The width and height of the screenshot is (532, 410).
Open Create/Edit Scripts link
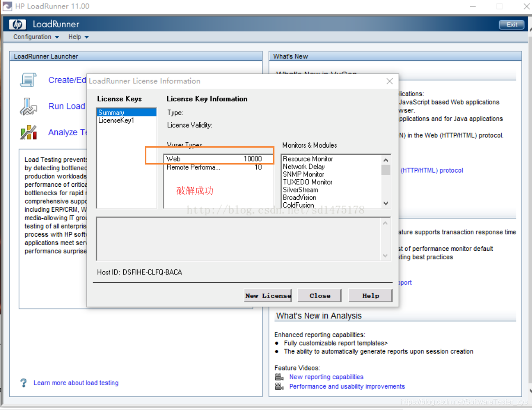pyautogui.click(x=67, y=80)
